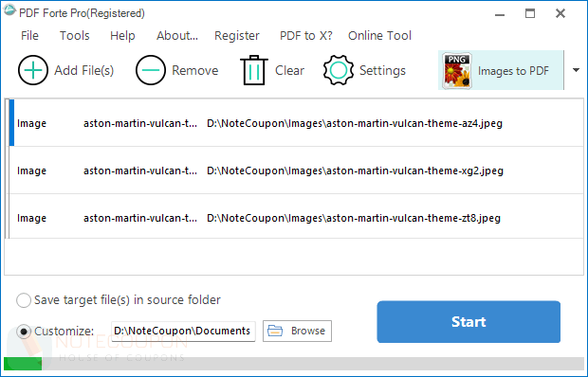Expand the conversion mode dropdown arrow
Image resolution: width=588 pixels, height=377 pixels.
[576, 70]
